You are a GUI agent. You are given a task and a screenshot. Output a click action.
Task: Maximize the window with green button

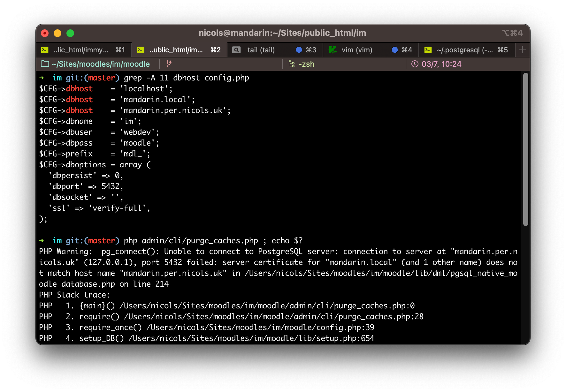coord(70,33)
